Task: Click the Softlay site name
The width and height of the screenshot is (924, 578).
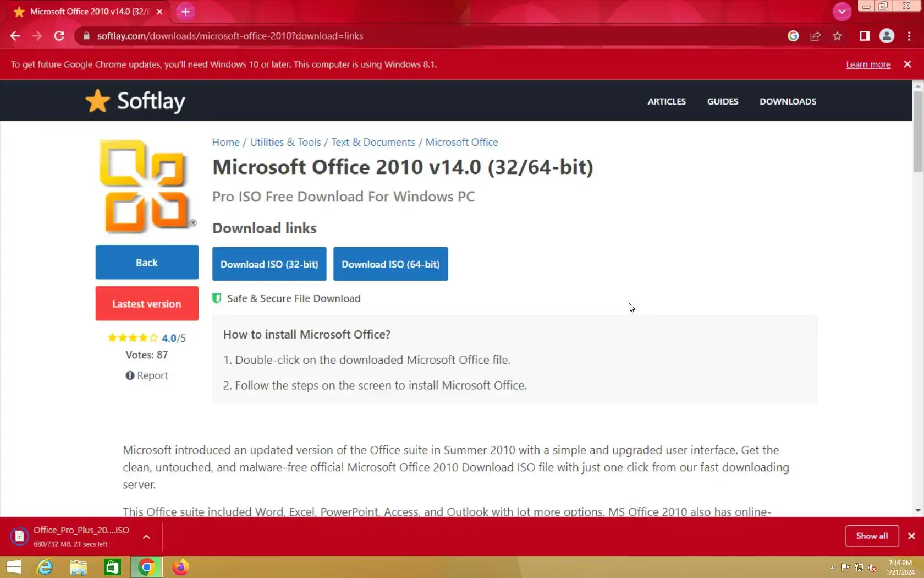Action: [x=151, y=101]
